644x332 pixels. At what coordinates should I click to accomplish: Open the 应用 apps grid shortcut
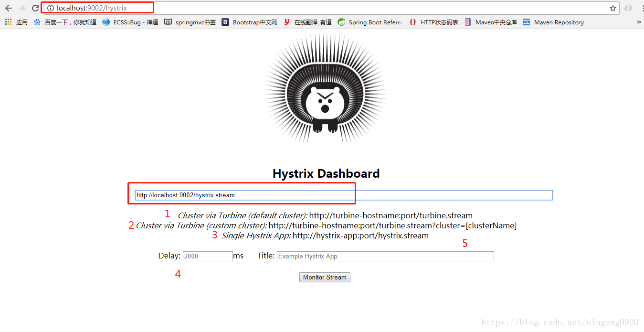click(x=16, y=22)
